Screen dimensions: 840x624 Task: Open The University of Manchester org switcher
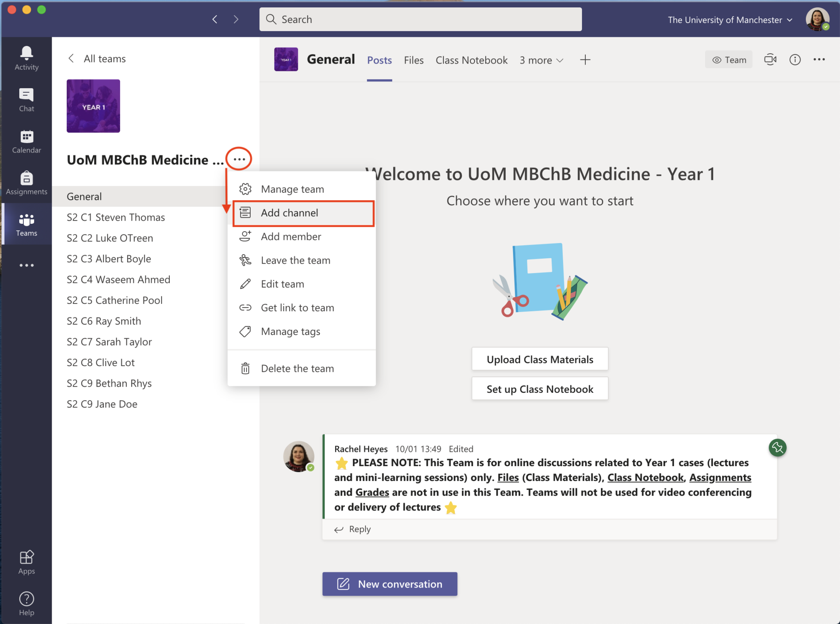[729, 19]
